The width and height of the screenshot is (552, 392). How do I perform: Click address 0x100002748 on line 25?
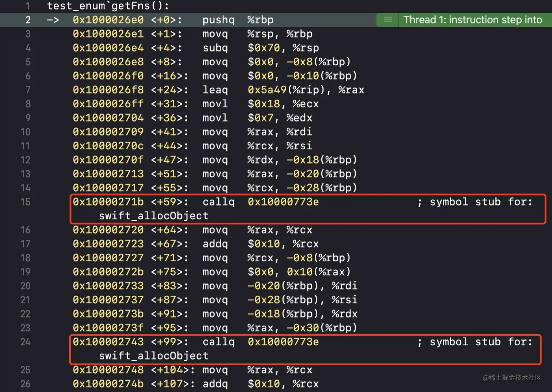tap(108, 370)
